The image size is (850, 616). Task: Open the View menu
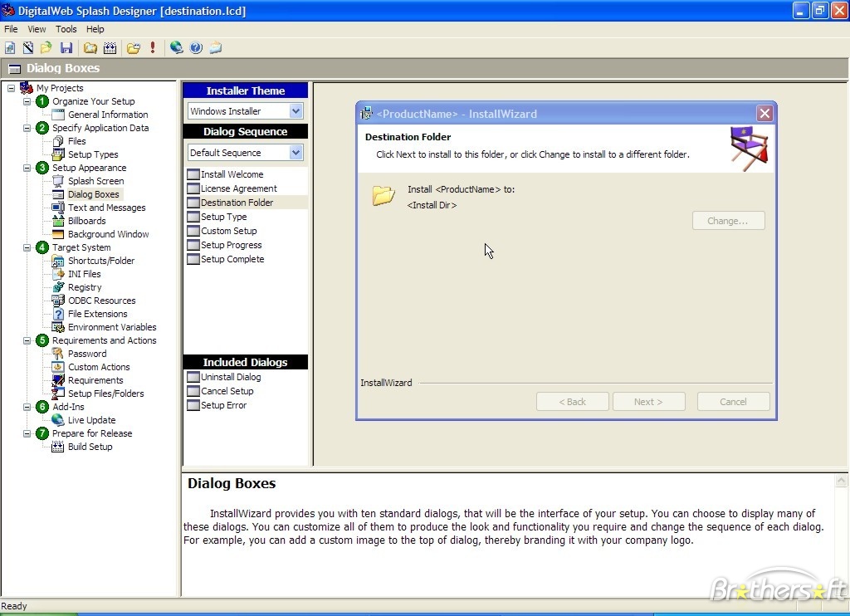(x=37, y=29)
